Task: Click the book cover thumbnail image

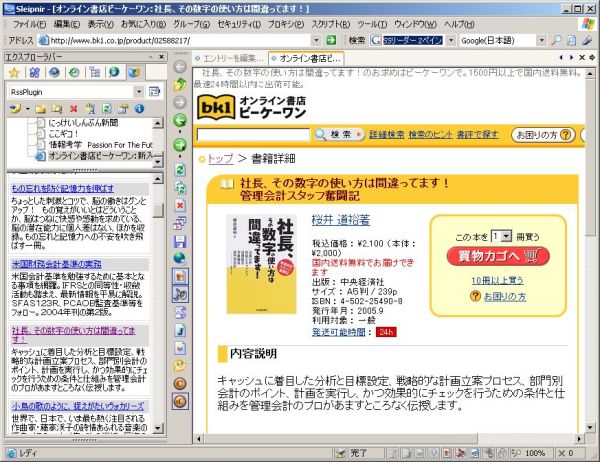Action: pos(257,265)
